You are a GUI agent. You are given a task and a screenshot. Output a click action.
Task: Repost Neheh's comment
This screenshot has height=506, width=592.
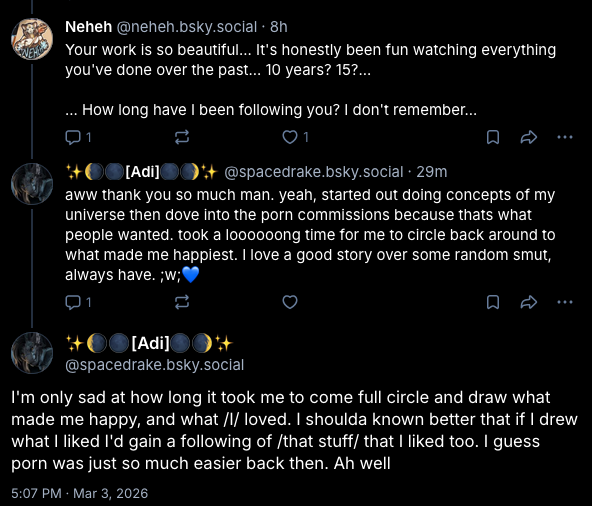182,137
